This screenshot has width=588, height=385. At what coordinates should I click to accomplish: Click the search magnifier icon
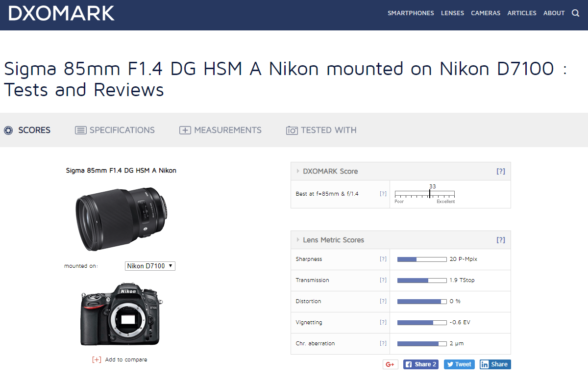click(576, 13)
